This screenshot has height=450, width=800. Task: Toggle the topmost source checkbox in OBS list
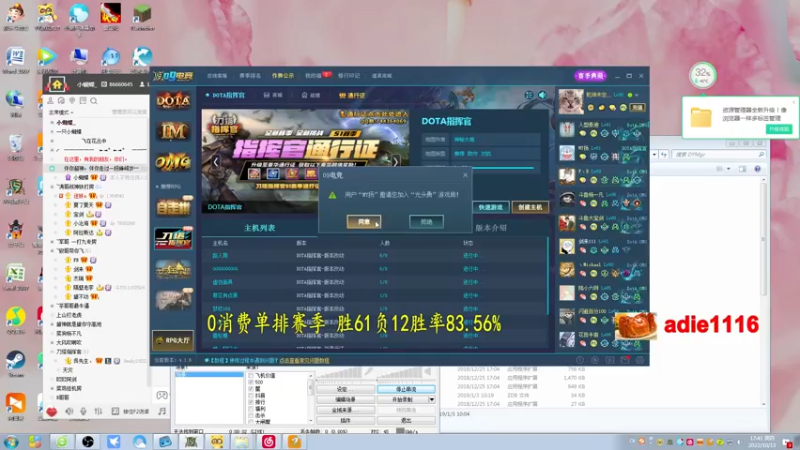[251, 376]
